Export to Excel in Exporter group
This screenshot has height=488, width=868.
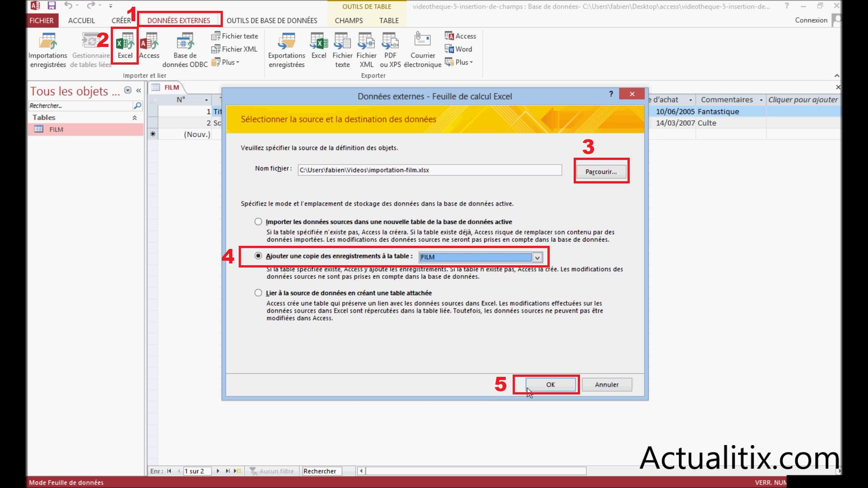pyautogui.click(x=319, y=46)
